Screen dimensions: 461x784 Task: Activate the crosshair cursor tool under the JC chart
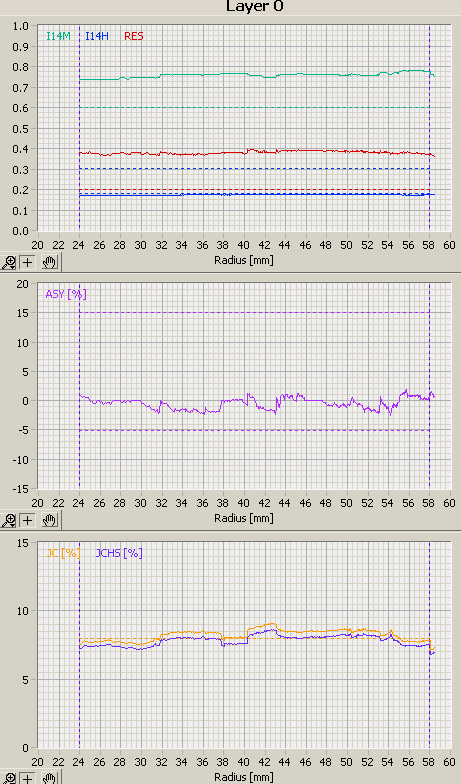tap(28, 778)
